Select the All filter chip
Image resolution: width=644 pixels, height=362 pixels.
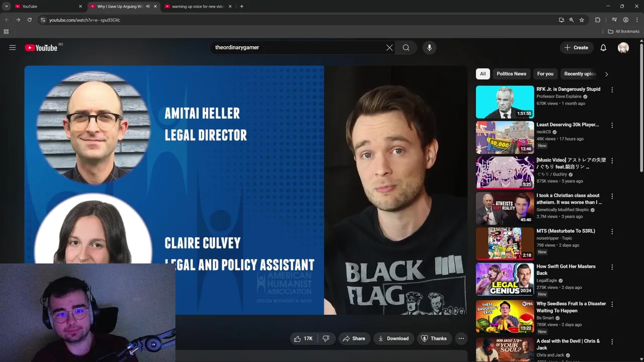(x=483, y=74)
